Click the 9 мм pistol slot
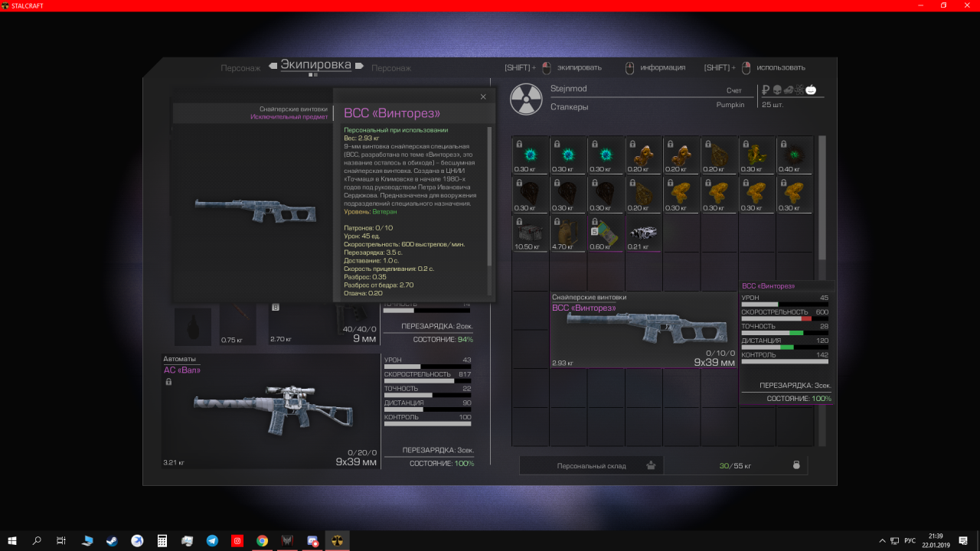 click(324, 324)
